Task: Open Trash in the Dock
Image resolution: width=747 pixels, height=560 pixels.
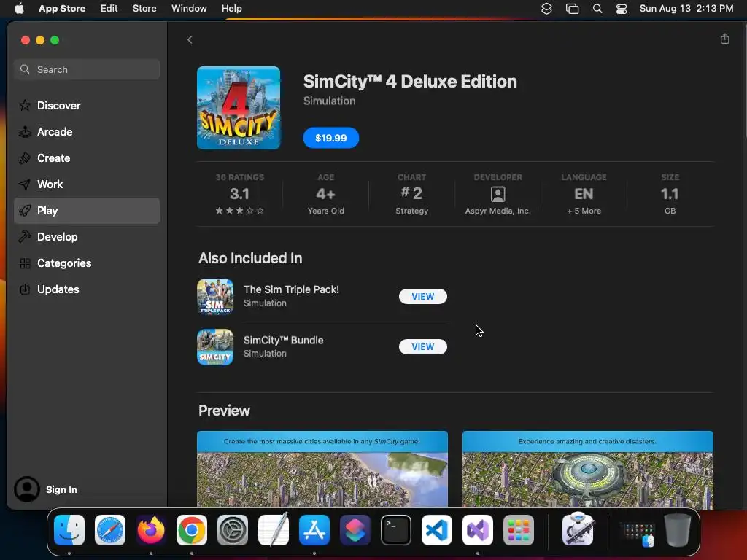Action: click(x=678, y=529)
